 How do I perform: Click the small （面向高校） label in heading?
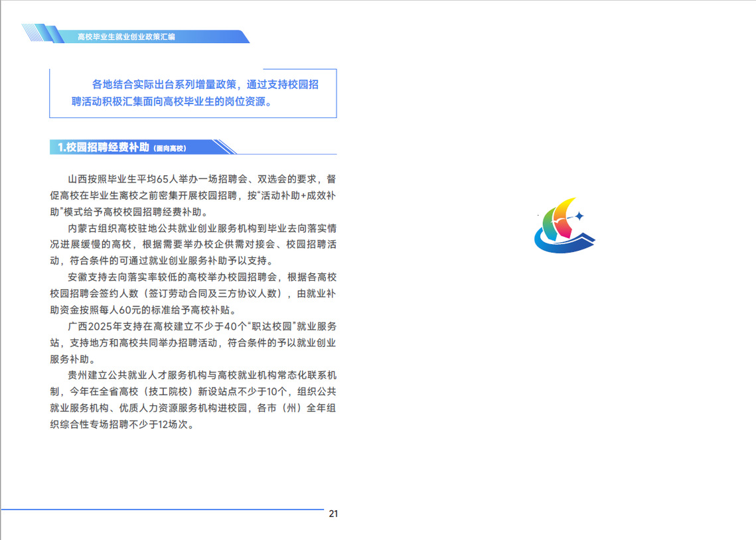[x=170, y=149]
